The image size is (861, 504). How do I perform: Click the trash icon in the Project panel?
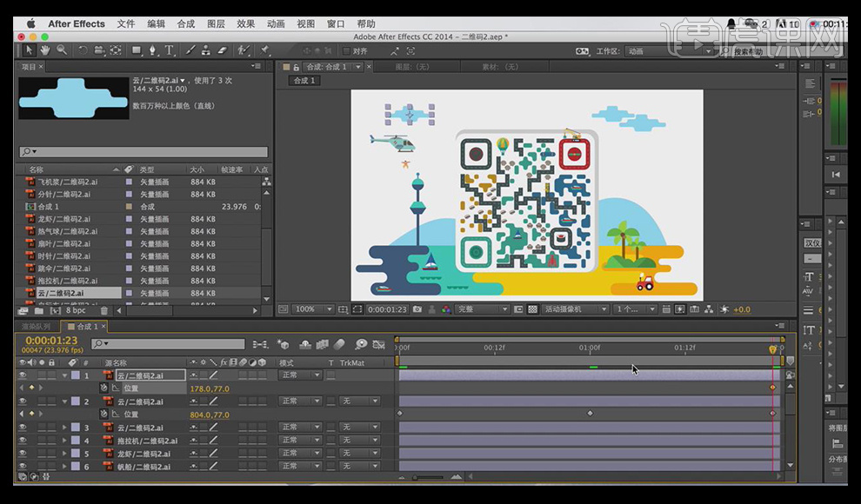coord(104,310)
